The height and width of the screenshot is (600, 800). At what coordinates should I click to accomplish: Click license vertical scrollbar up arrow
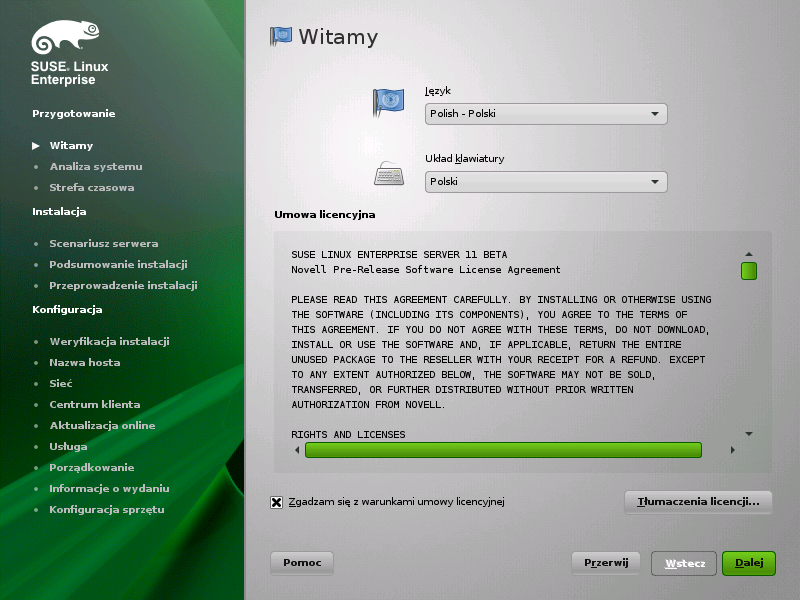(x=749, y=254)
